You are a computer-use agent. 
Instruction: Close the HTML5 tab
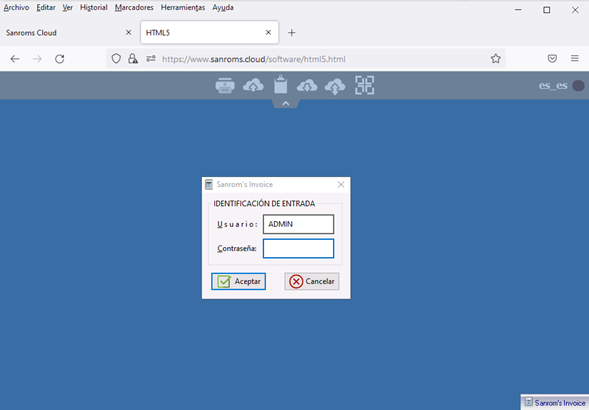click(268, 33)
